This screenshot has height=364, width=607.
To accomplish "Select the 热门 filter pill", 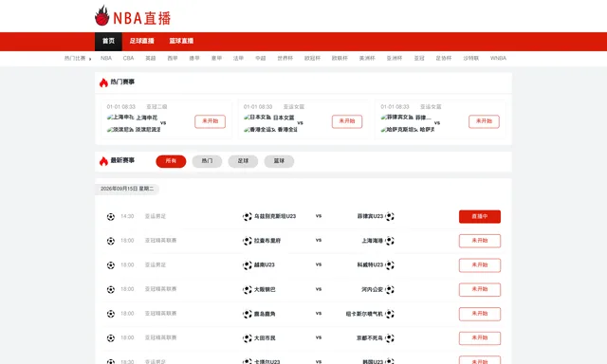I will (207, 161).
